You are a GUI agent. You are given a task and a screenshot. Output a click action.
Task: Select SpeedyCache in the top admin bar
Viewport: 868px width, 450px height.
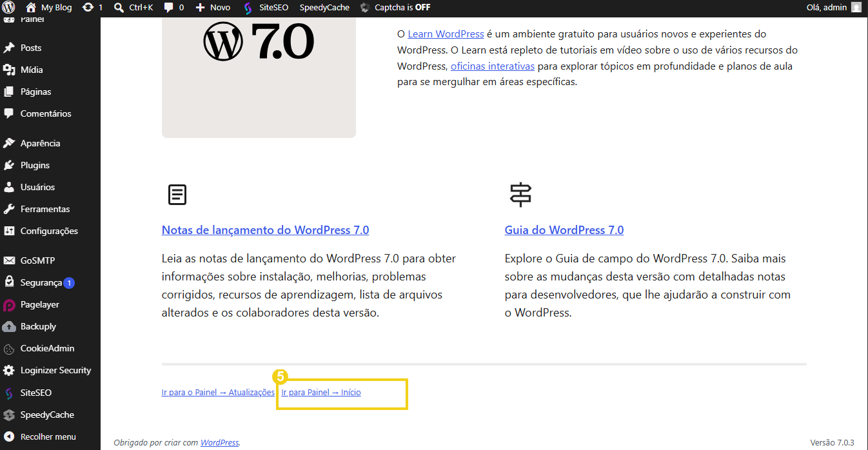[324, 8]
